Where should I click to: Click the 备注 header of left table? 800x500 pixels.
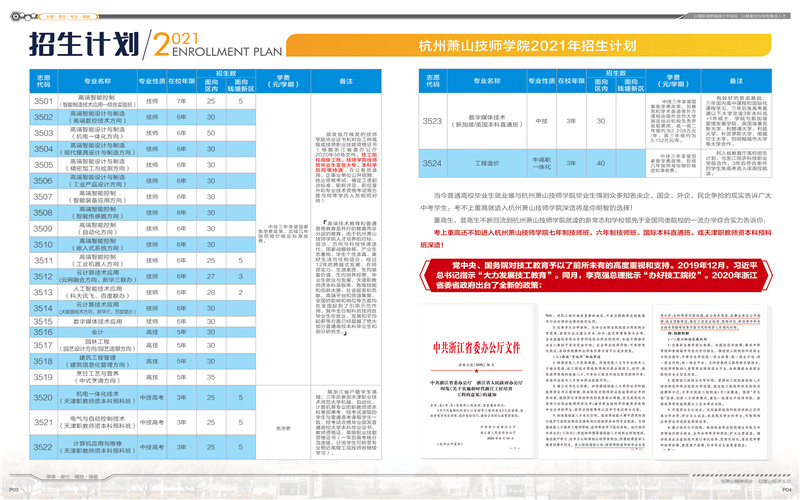click(346, 81)
